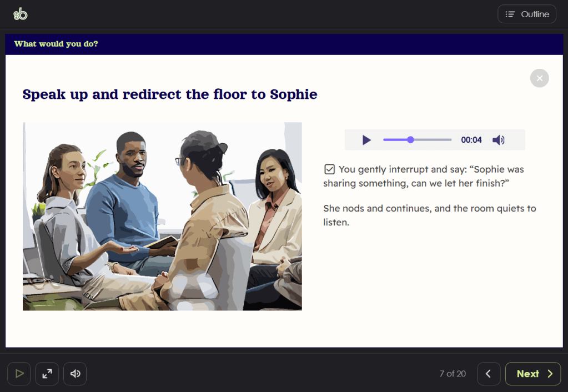Viewport: 568px width, 392px height.
Task: Toggle lesson volume in the footer controls
Action: (75, 374)
